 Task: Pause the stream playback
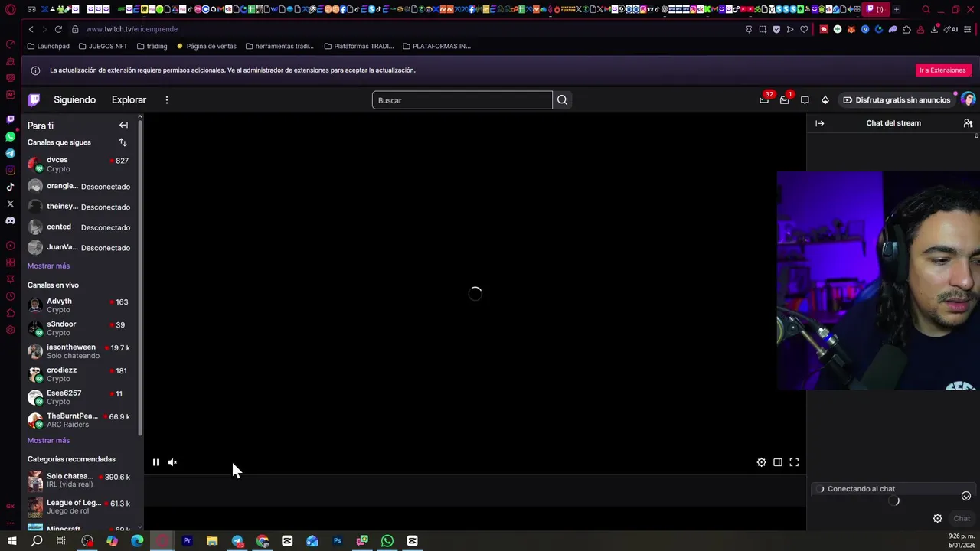click(x=155, y=462)
